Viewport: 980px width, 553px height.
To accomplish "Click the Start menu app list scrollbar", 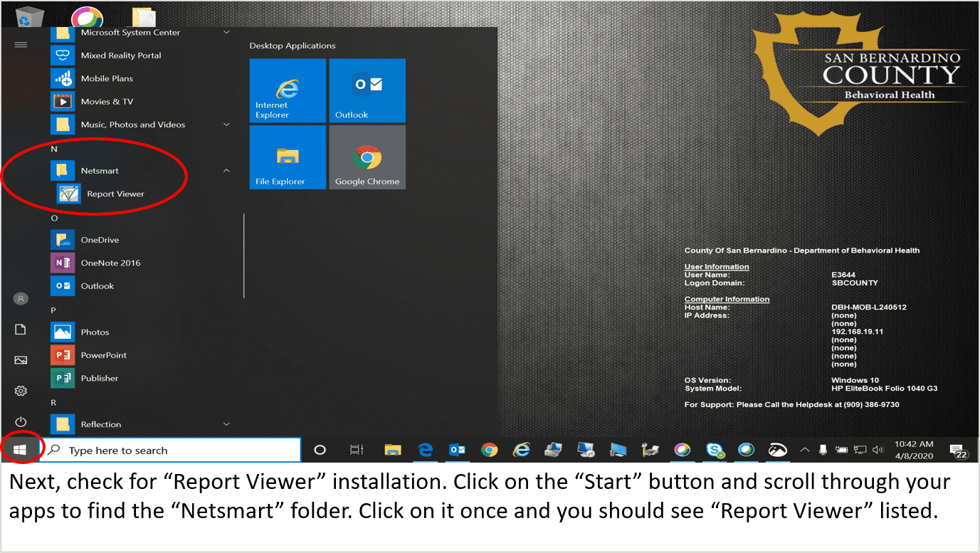I will [x=244, y=256].
